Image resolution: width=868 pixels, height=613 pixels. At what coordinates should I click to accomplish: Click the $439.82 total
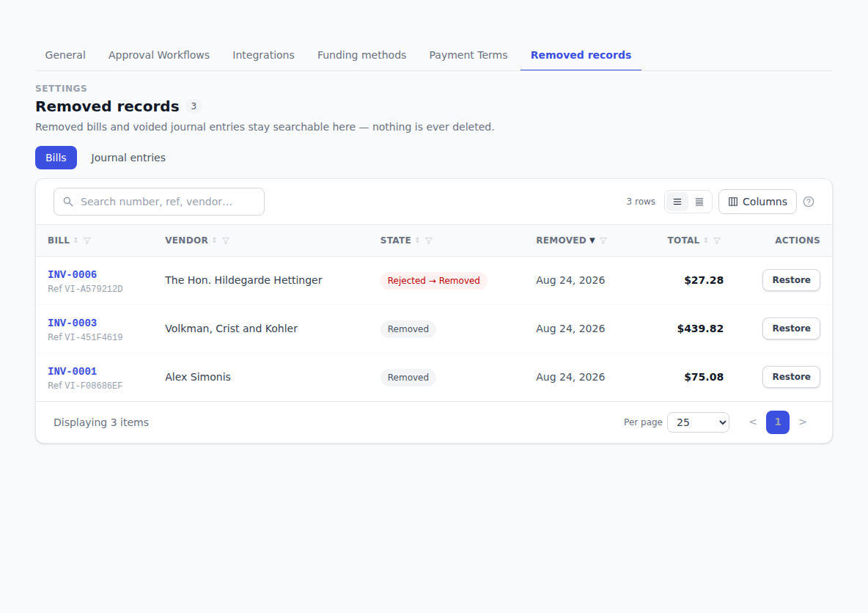pos(700,328)
